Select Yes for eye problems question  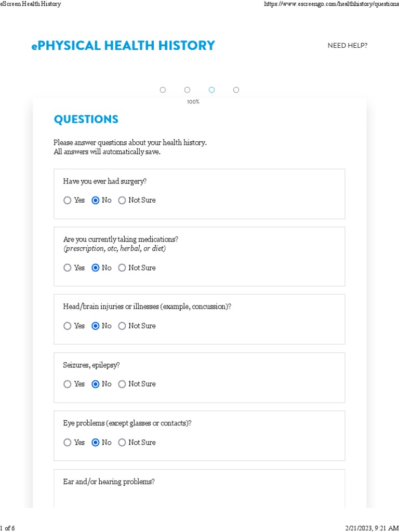click(x=68, y=443)
